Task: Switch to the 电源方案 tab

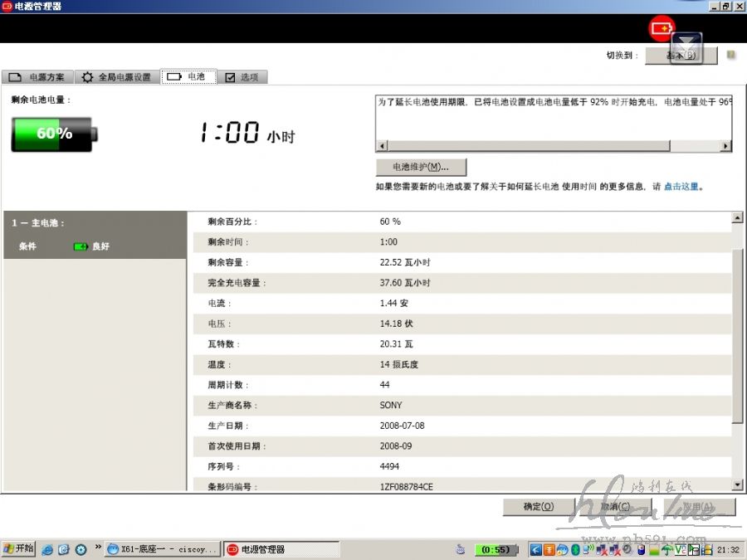Action: (x=37, y=77)
